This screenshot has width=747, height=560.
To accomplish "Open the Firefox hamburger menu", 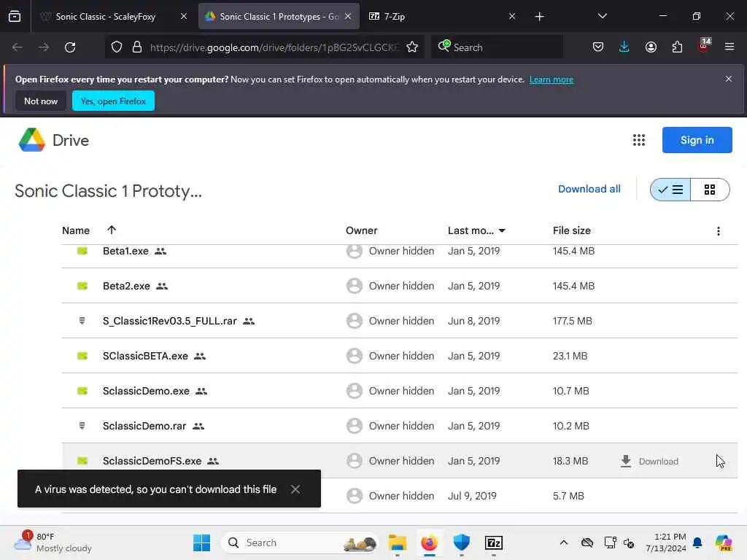I will tap(729, 47).
